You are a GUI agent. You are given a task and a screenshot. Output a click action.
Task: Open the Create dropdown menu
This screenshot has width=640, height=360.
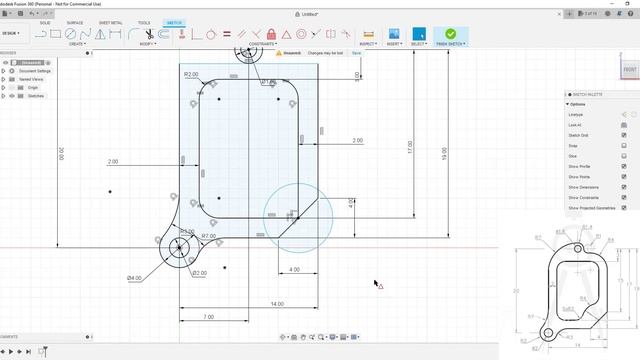coord(77,44)
